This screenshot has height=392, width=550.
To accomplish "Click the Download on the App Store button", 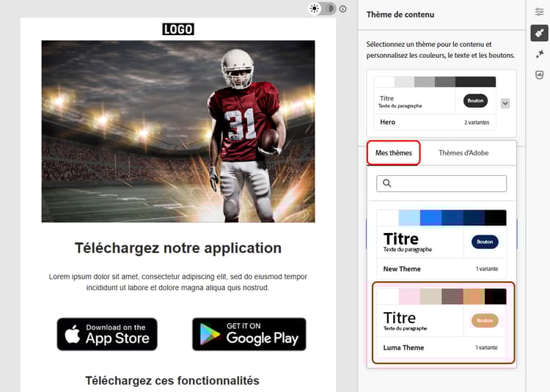I will pyautogui.click(x=107, y=334).
